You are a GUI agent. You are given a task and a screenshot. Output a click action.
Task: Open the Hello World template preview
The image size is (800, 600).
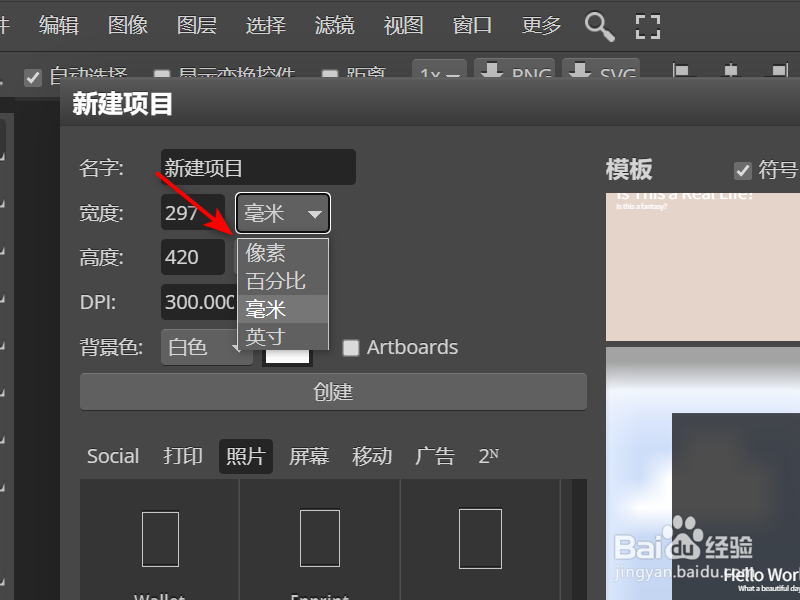pyautogui.click(x=703, y=474)
